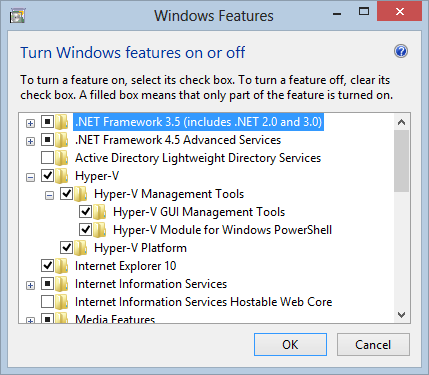Collapse the Hyper-V Management Tools node
The height and width of the screenshot is (375, 429).
click(x=49, y=195)
